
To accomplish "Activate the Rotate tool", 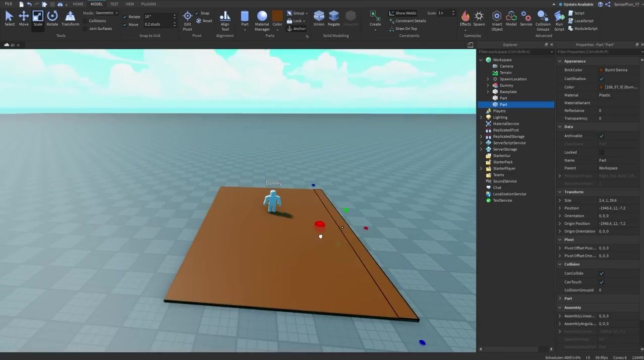I will tap(52, 18).
